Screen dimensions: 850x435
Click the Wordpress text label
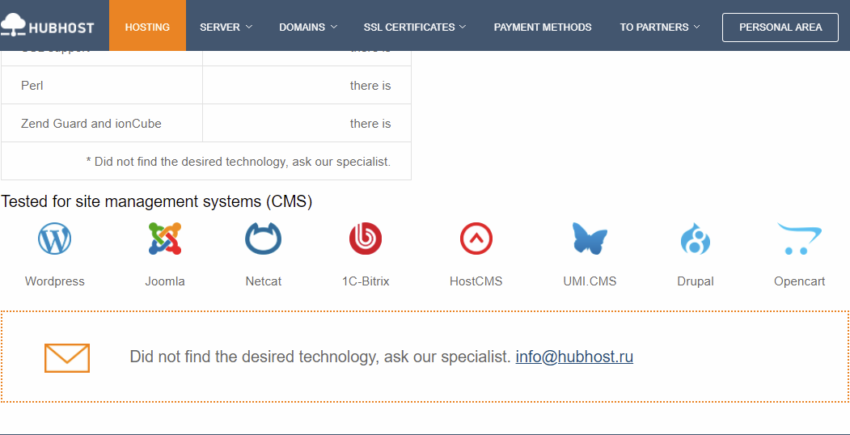(55, 282)
